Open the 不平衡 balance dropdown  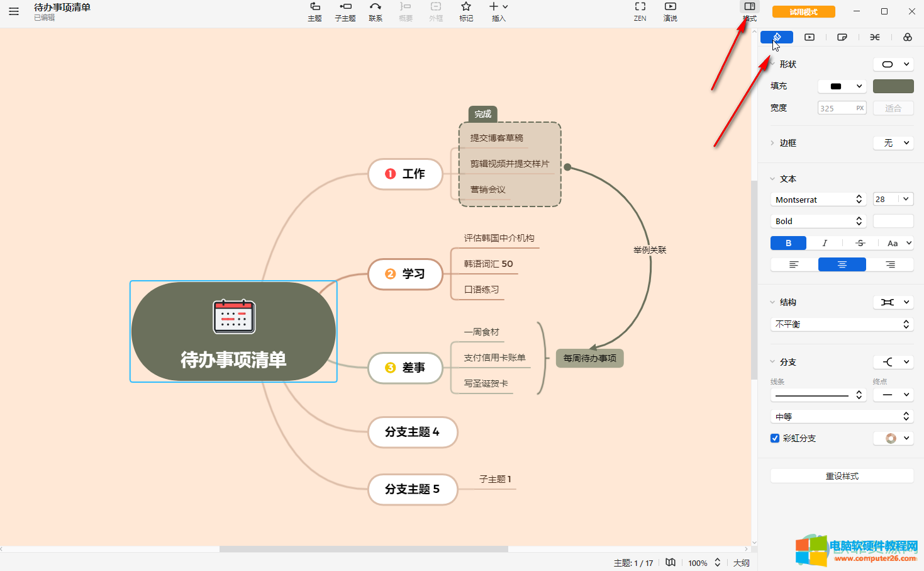[x=842, y=324]
